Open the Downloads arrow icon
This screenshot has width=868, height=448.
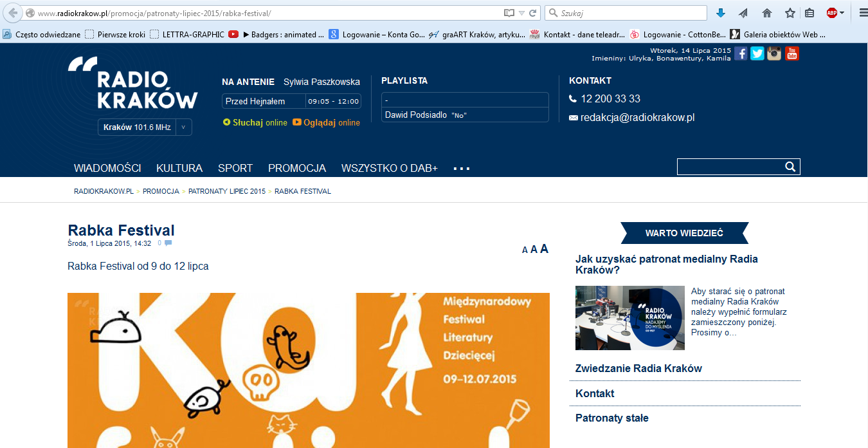tap(721, 13)
